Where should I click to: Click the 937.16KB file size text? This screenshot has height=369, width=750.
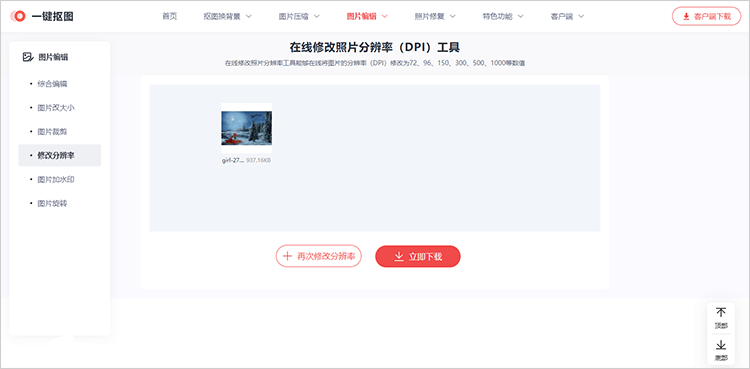pos(259,161)
